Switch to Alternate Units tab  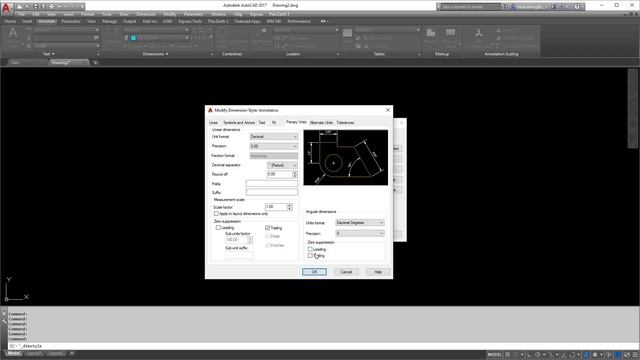tap(321, 122)
